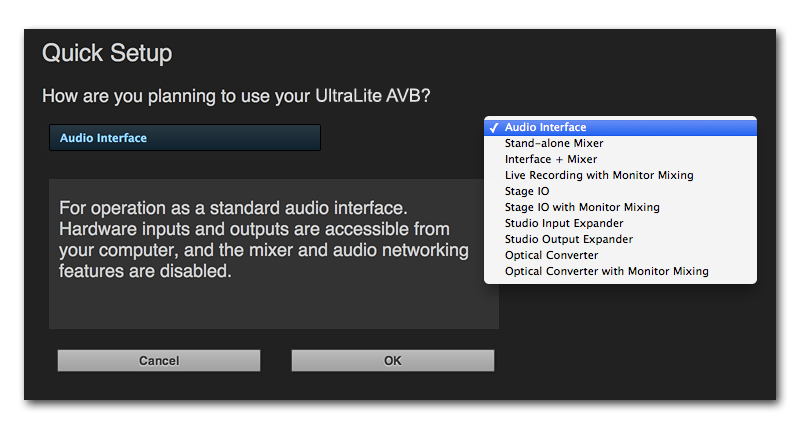Open the Audio Interface dropdown field
This screenshot has width=800, height=430.
(184, 138)
